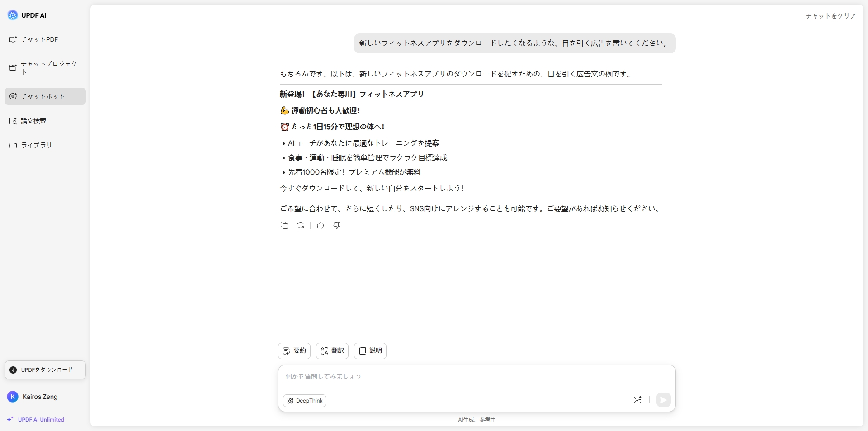The width and height of the screenshot is (868, 431).
Task: Focus the 何かを質問してみましょう input field
Action: tap(476, 376)
